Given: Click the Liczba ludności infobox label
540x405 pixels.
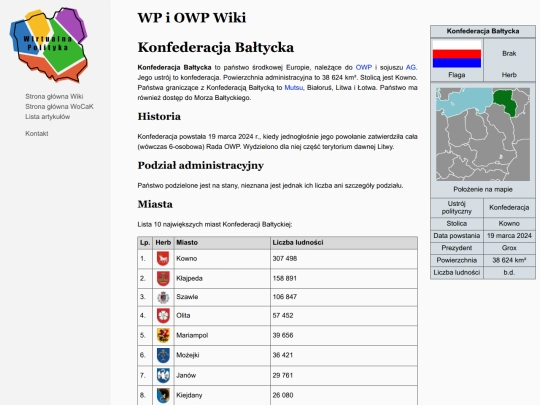Looking at the screenshot, I should (457, 273).
